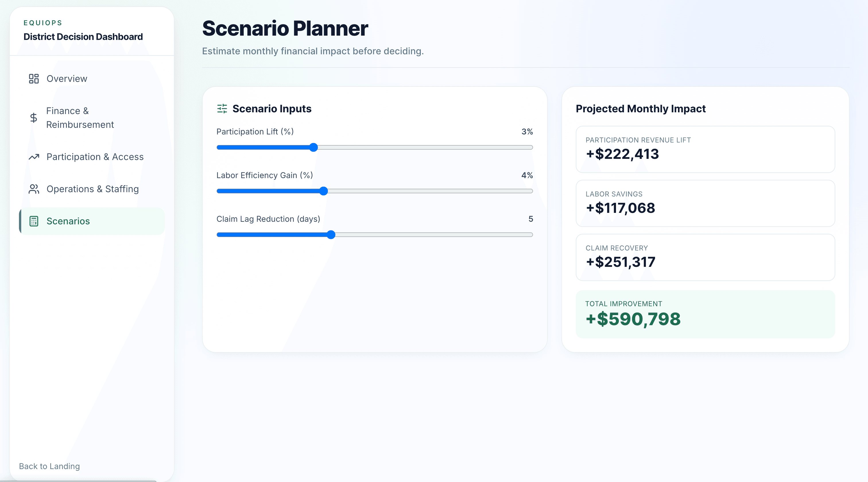868x482 pixels.
Task: Click the Labor Savings card
Action: point(706,203)
